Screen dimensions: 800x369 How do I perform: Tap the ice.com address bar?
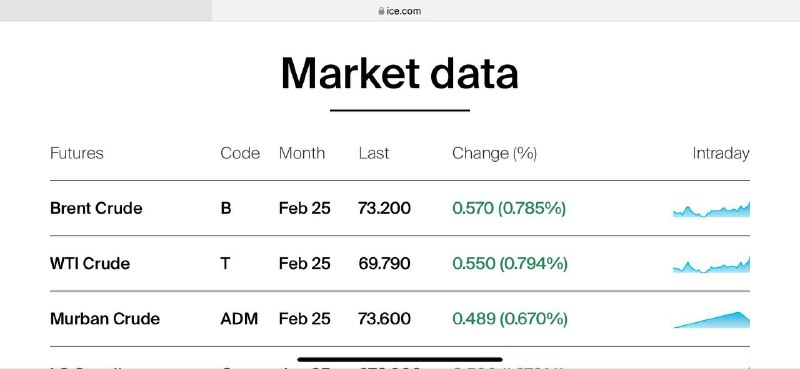506,11
